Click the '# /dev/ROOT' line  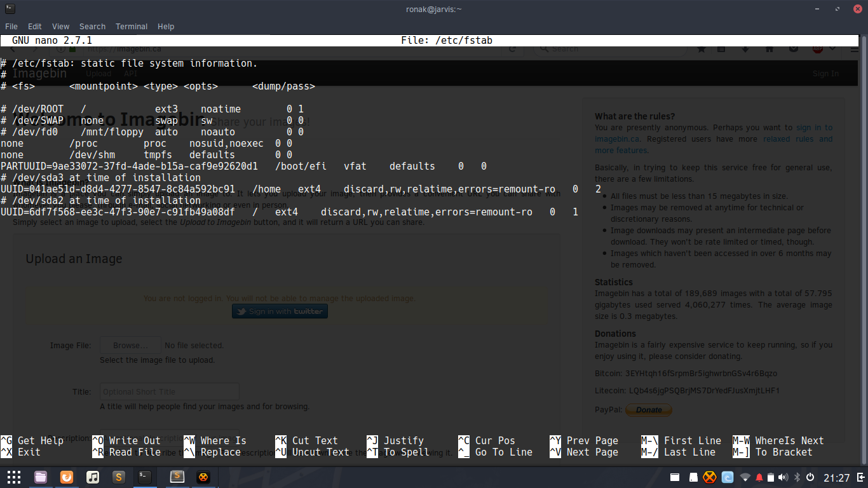coord(152,109)
